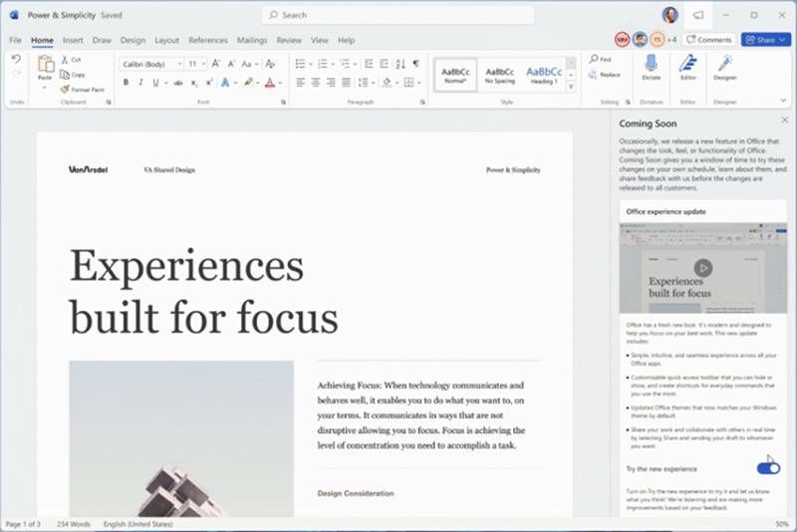Open the borders dropdown arrow
This screenshot has height=532, width=797.
(x=419, y=83)
